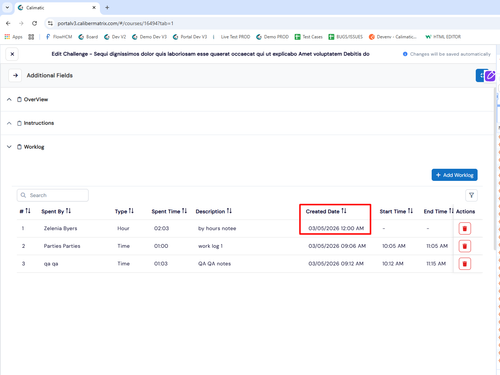This screenshot has width=500, height=375.
Task: Expand the OverView section chevron
Action: (x=9, y=99)
